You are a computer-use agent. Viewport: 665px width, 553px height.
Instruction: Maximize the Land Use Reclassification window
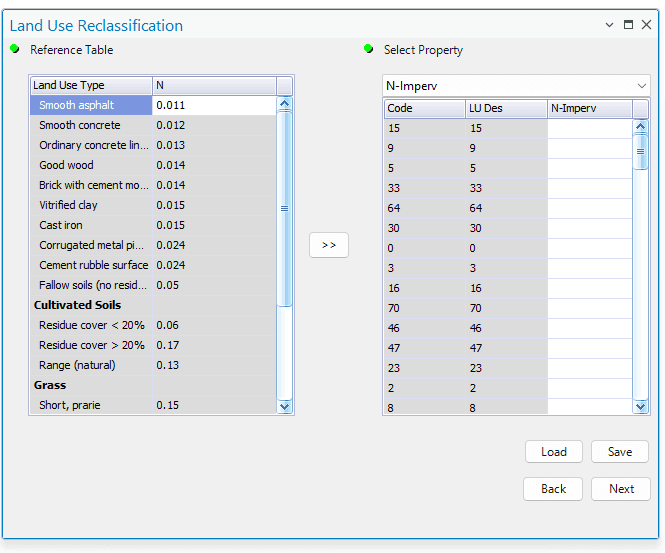[629, 25]
